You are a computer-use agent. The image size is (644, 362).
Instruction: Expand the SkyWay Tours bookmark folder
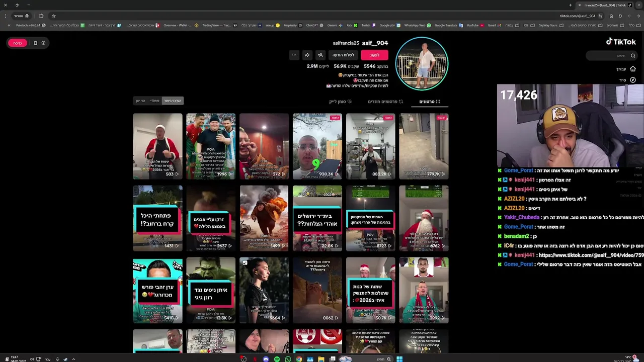click(x=550, y=25)
